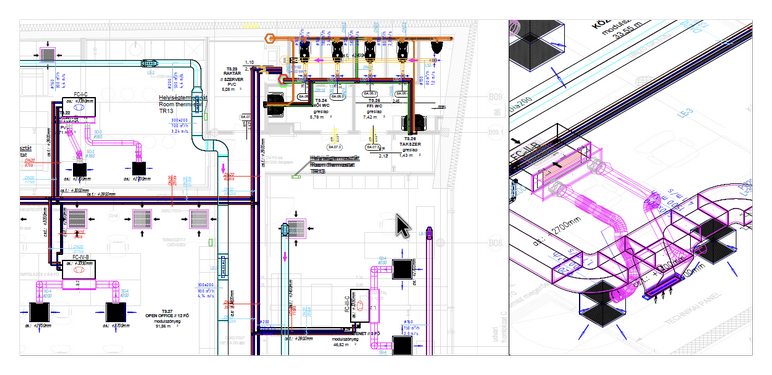The width and height of the screenshot is (772, 375).
Task: Select the lower black diffuser near FC-III-C
Action: tap(402, 345)
